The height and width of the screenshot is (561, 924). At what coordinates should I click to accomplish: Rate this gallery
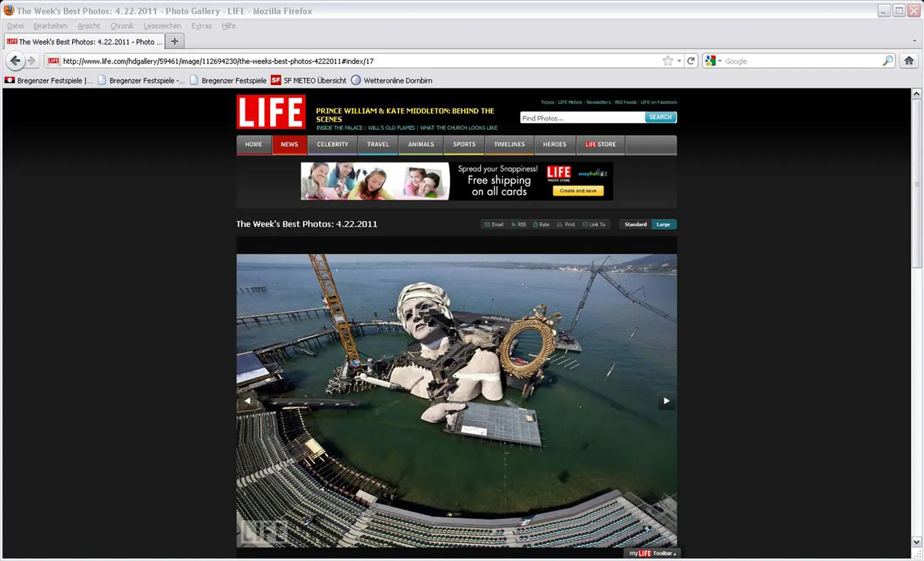pyautogui.click(x=541, y=224)
